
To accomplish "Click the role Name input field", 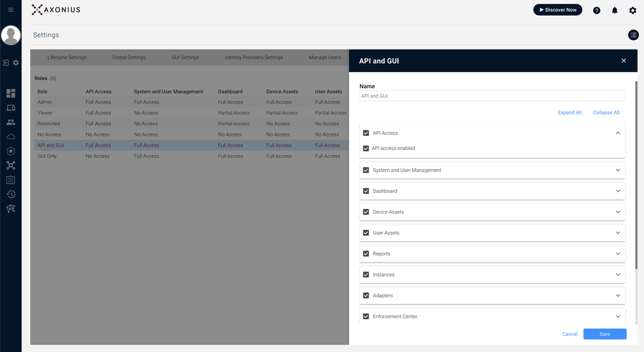I will [x=492, y=96].
